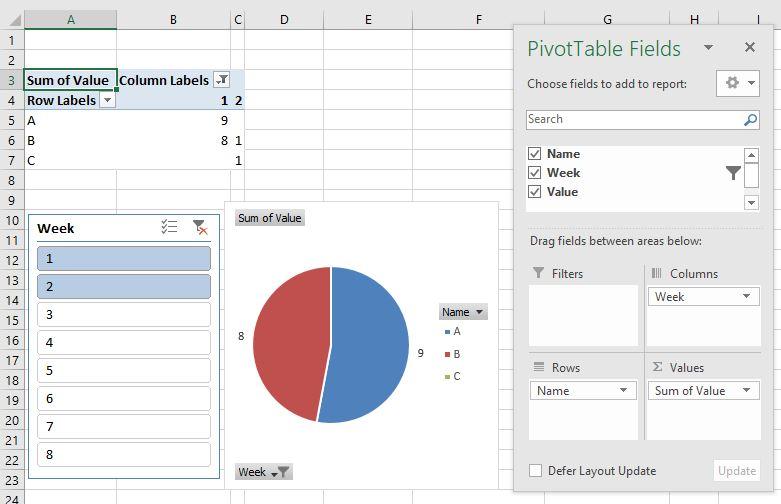Select the Sum of Value cell A3

coord(70,80)
